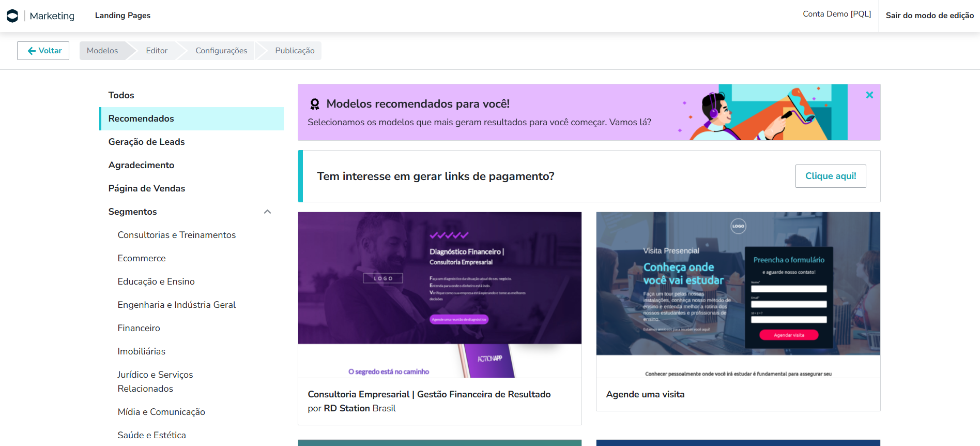Choose the Imobiliárias segment
This screenshot has height=446, width=980.
tap(141, 351)
